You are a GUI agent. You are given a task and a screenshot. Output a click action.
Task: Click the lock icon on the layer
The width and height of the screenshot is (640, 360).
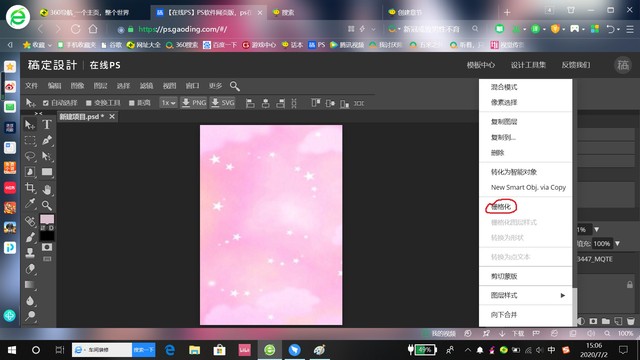tap(630, 284)
